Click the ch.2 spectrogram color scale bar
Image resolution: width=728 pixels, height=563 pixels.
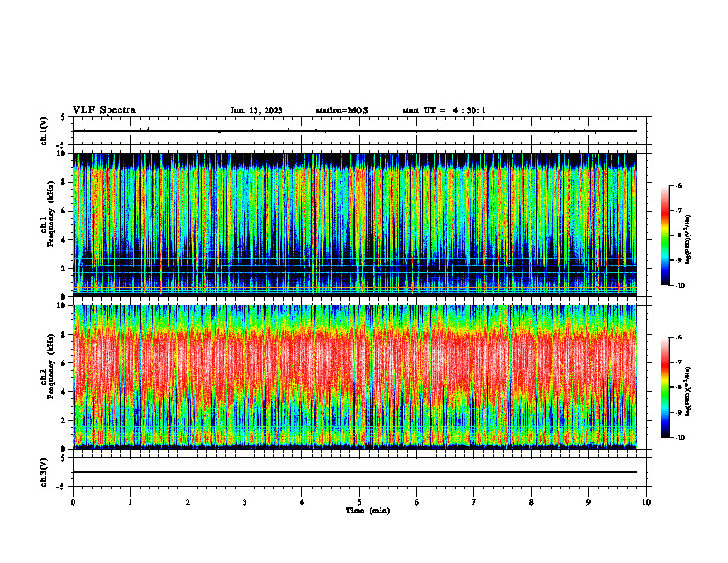pyautogui.click(x=665, y=387)
